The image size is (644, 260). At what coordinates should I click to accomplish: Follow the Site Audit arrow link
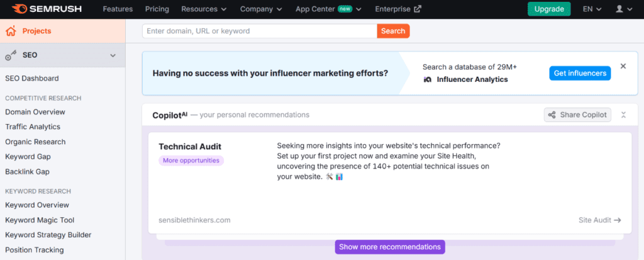(599, 220)
